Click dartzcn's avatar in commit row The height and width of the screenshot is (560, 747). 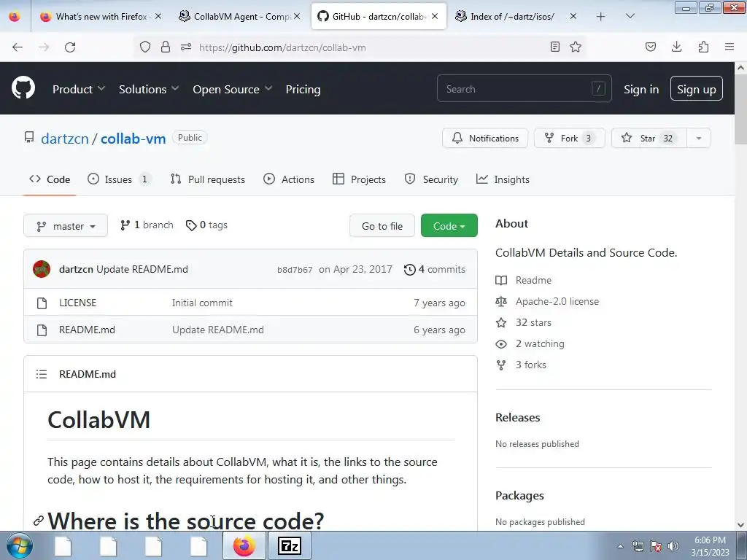[42, 269]
